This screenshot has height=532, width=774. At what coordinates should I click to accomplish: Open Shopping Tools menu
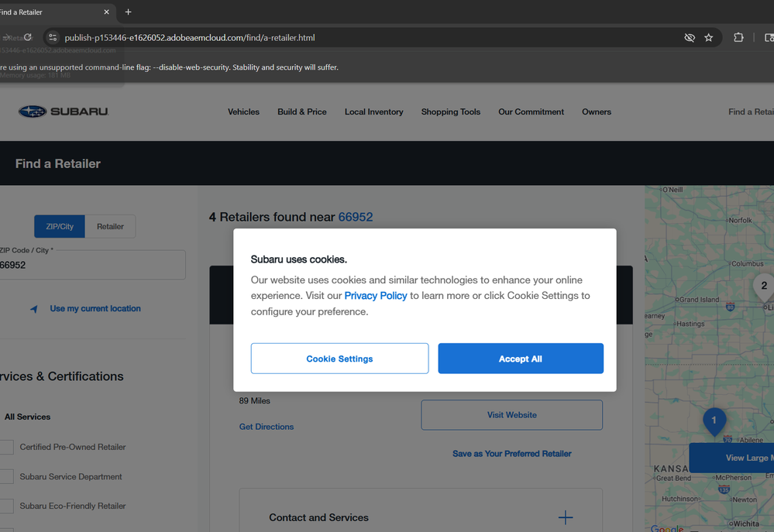click(450, 112)
